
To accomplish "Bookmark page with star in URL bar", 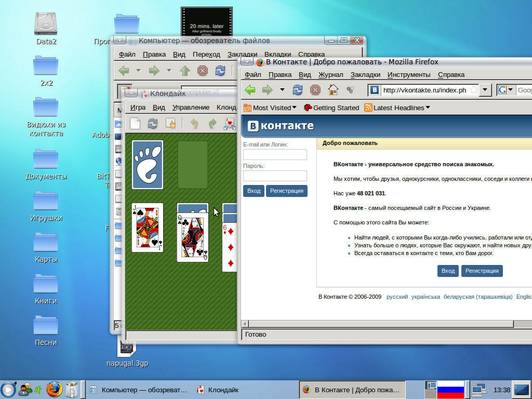I will tap(474, 90).
